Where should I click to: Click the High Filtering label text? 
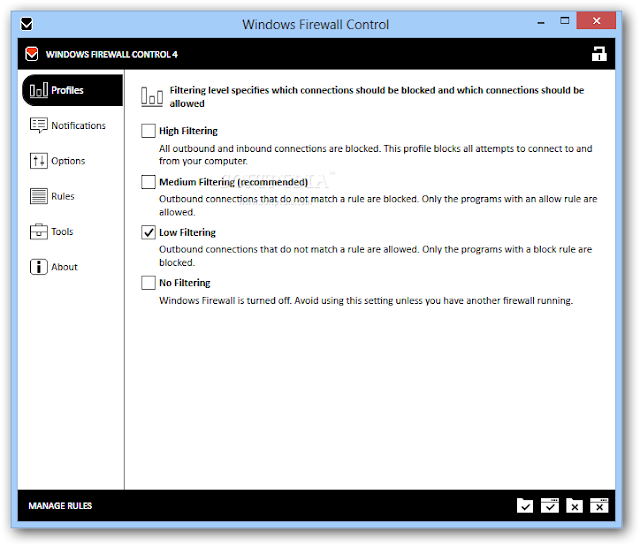coord(188,131)
